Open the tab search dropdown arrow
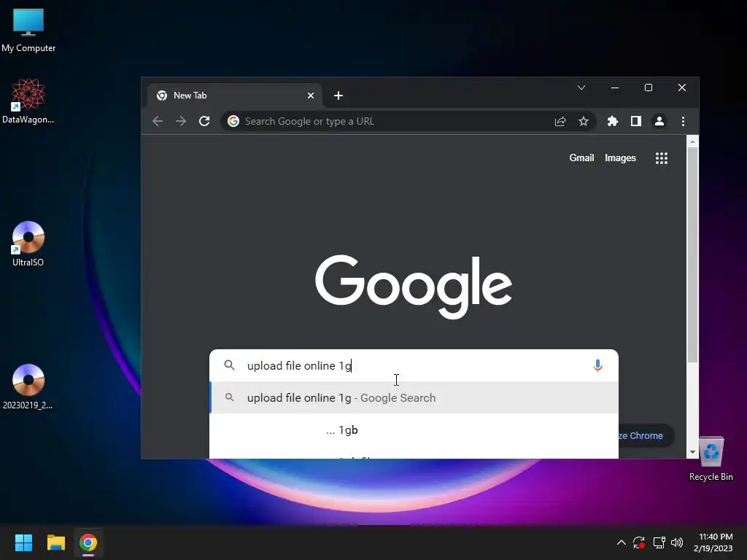747x560 pixels. [x=581, y=87]
